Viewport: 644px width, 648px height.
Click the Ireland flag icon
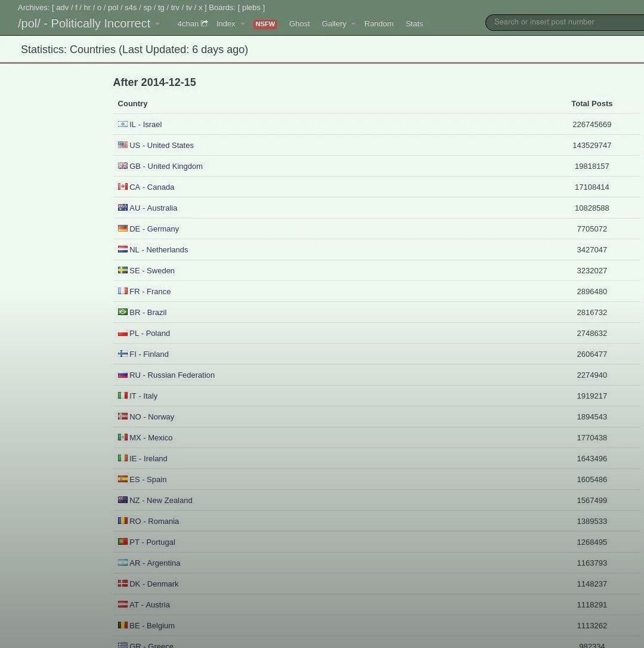123,458
